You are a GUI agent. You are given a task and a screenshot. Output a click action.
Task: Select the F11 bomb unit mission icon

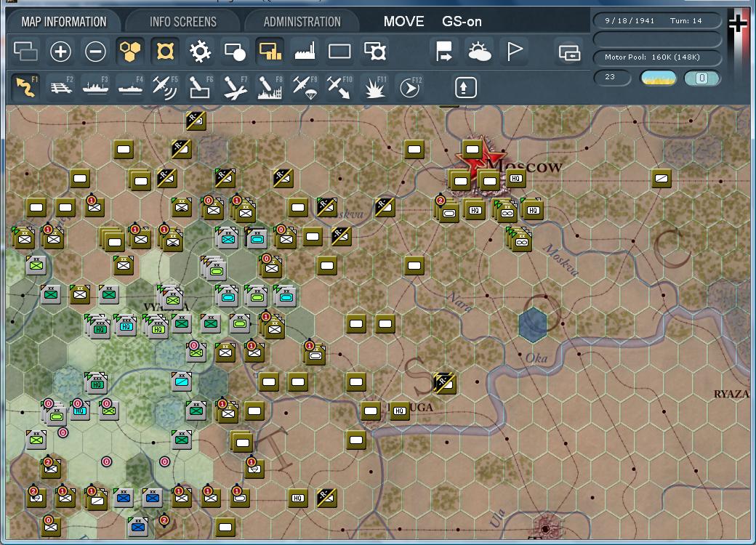(x=374, y=87)
